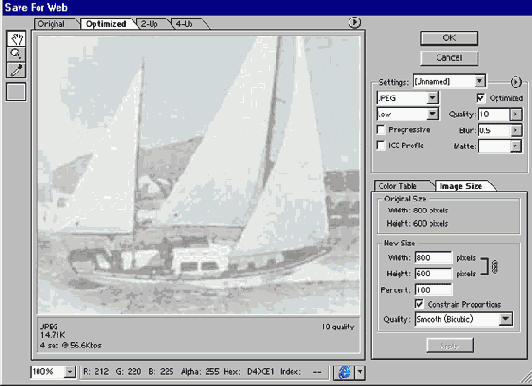
Task: Click the eyedropper color swatch box
Action: click(x=16, y=92)
